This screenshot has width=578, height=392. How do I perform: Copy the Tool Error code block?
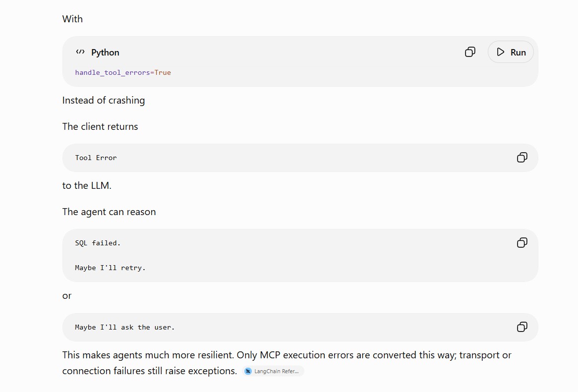click(x=522, y=158)
